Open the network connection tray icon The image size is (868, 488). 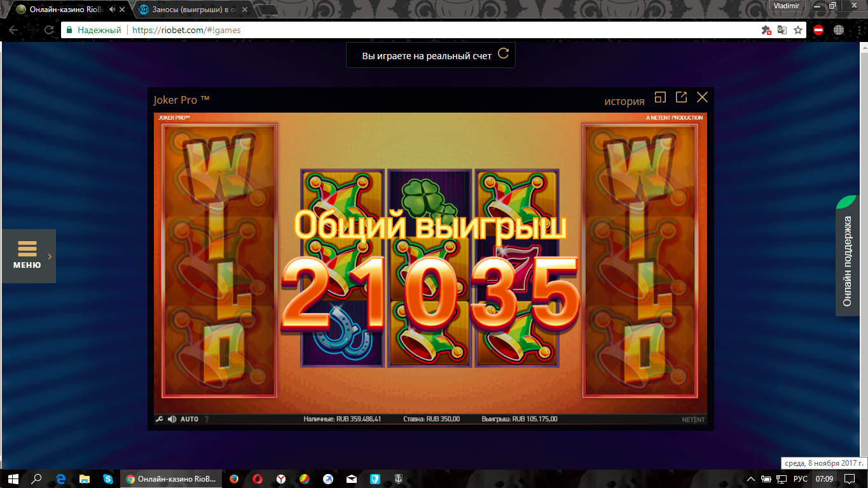coord(782,478)
